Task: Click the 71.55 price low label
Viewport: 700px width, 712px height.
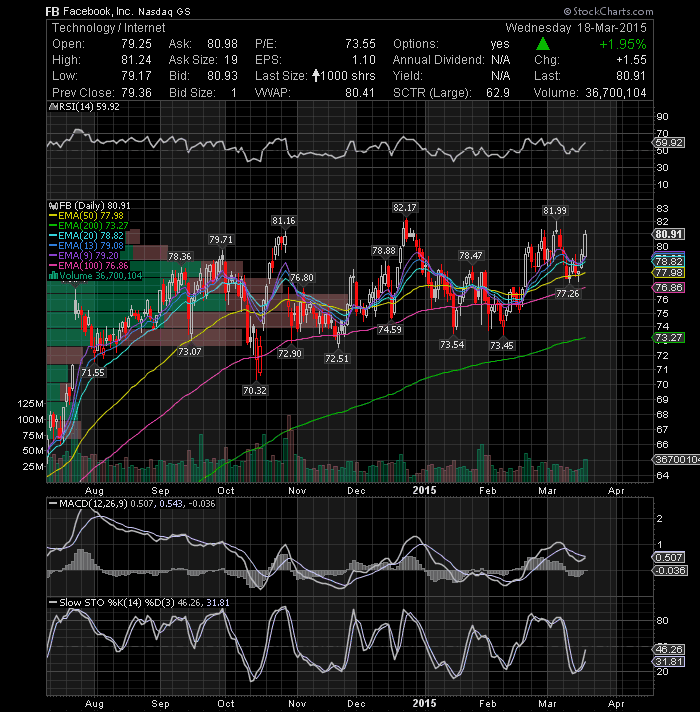Action: (93, 373)
